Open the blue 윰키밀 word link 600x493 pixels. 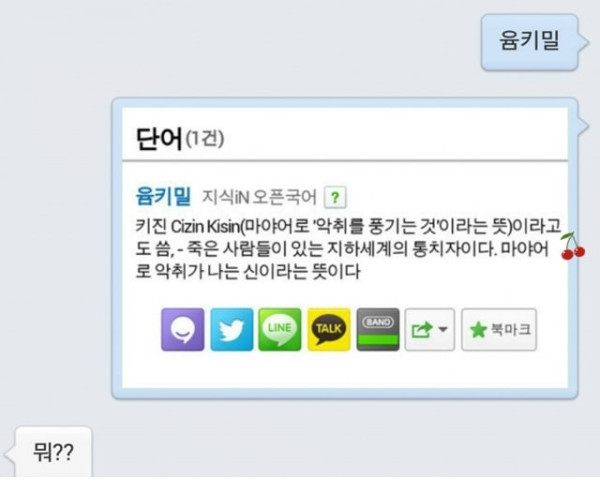tap(163, 196)
